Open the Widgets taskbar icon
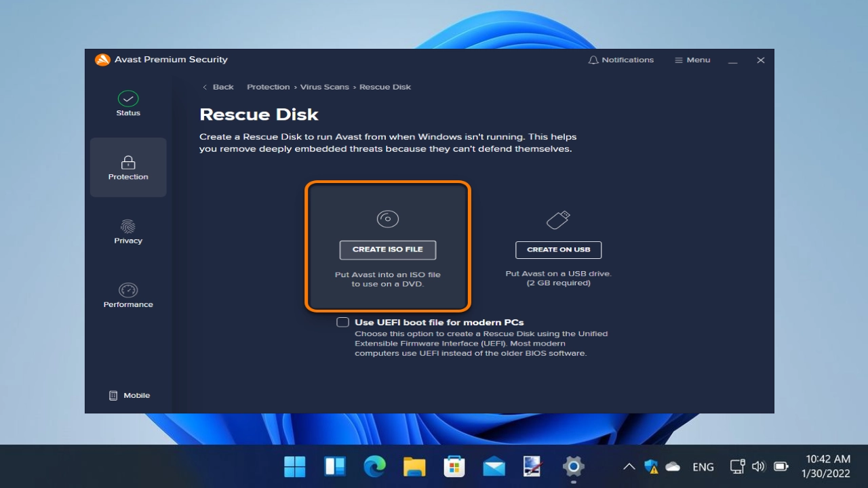This screenshot has height=488, width=868. coord(335,466)
